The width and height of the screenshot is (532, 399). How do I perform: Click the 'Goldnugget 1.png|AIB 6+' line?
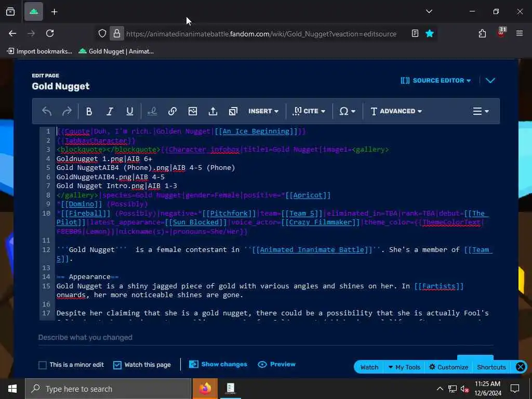[104, 159]
